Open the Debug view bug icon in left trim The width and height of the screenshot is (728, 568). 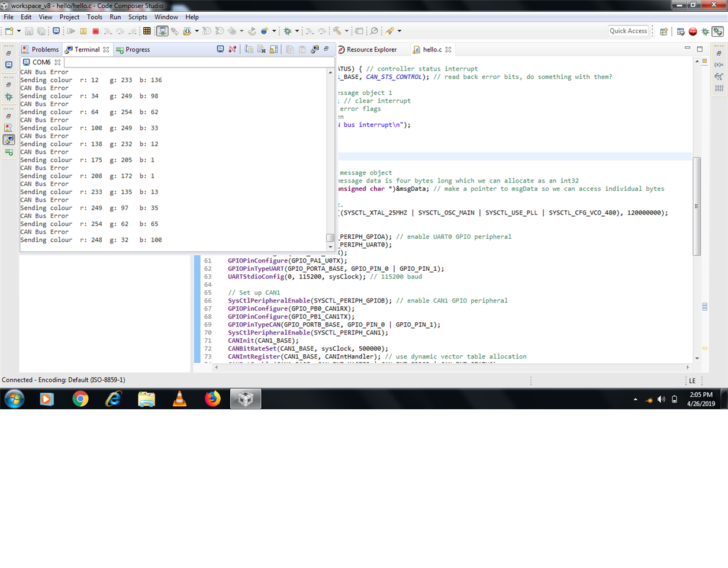9,96
